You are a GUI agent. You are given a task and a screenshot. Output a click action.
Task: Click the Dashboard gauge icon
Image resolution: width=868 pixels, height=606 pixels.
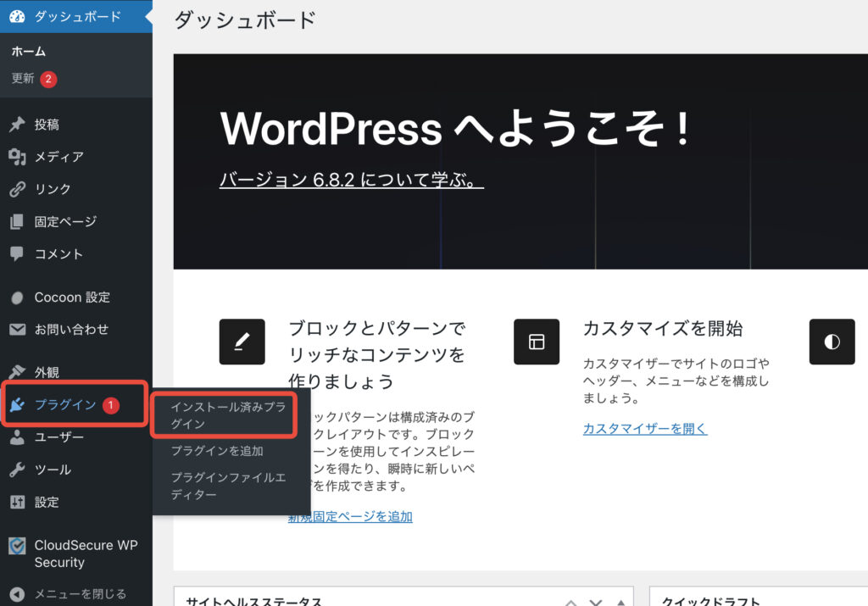(x=17, y=16)
